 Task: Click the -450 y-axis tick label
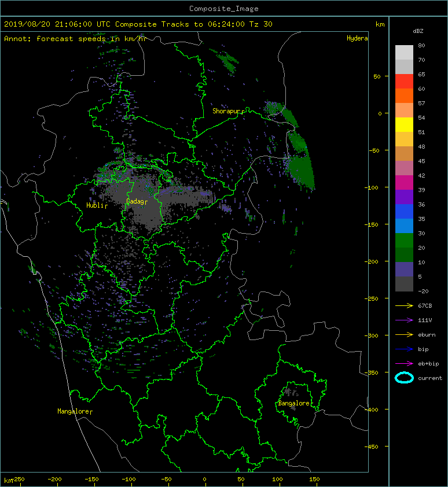pyautogui.click(x=372, y=447)
